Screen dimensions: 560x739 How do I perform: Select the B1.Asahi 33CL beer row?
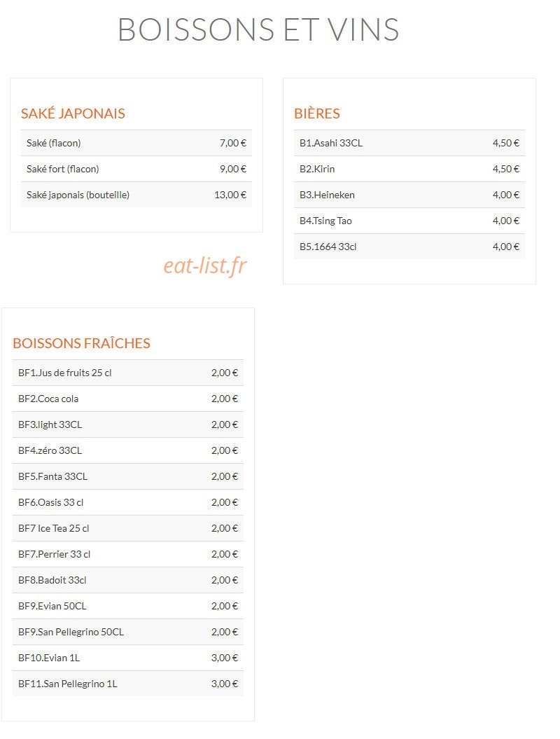click(x=409, y=143)
